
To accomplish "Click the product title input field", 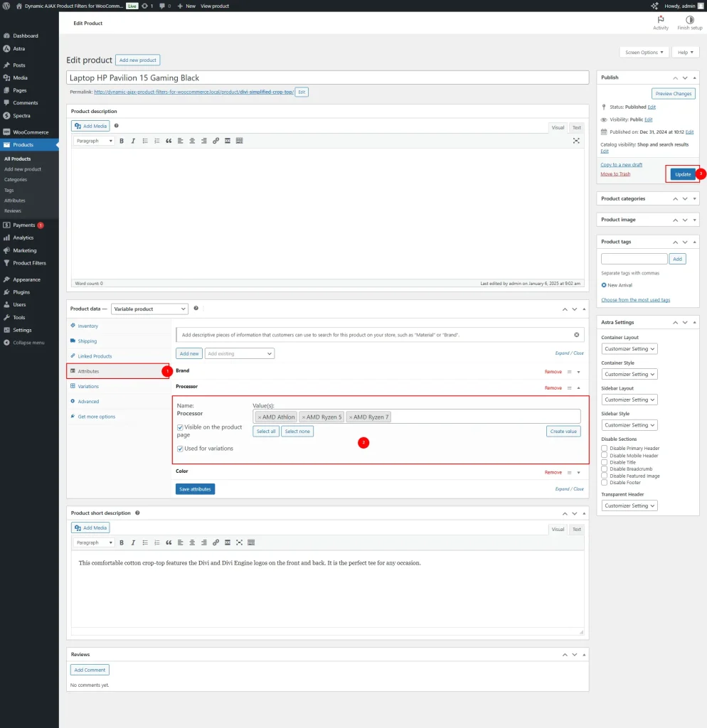I will [327, 77].
